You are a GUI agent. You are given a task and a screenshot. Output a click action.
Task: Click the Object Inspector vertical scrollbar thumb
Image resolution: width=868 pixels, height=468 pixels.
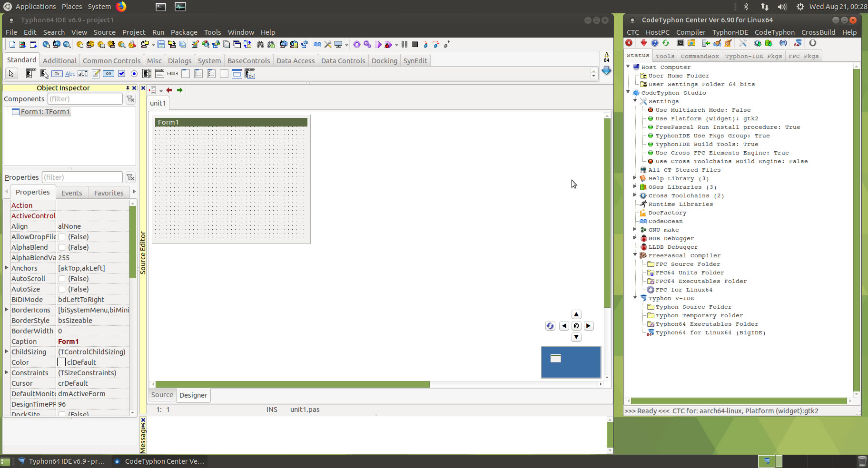click(x=133, y=242)
